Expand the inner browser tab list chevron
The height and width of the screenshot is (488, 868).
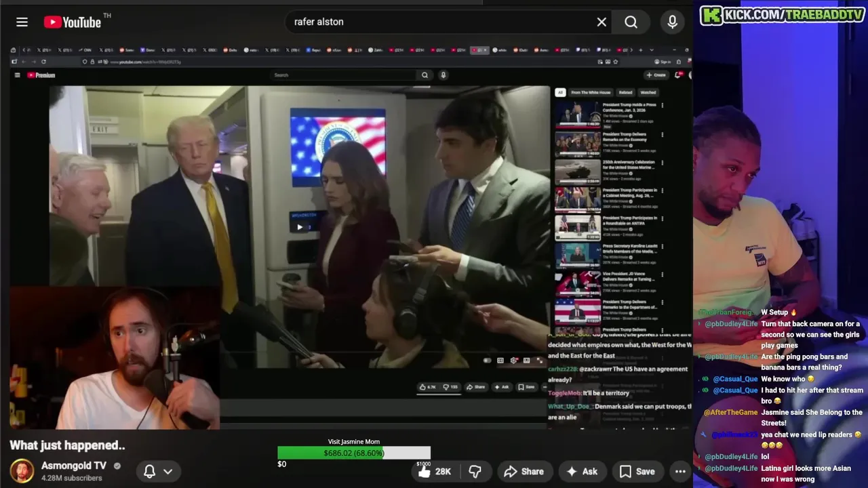pyautogui.click(x=651, y=50)
